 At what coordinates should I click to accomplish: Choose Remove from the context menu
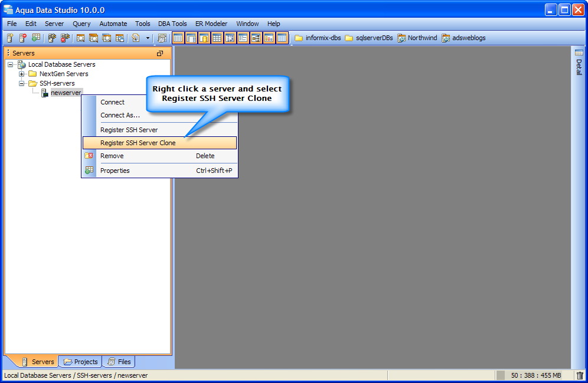[160, 156]
